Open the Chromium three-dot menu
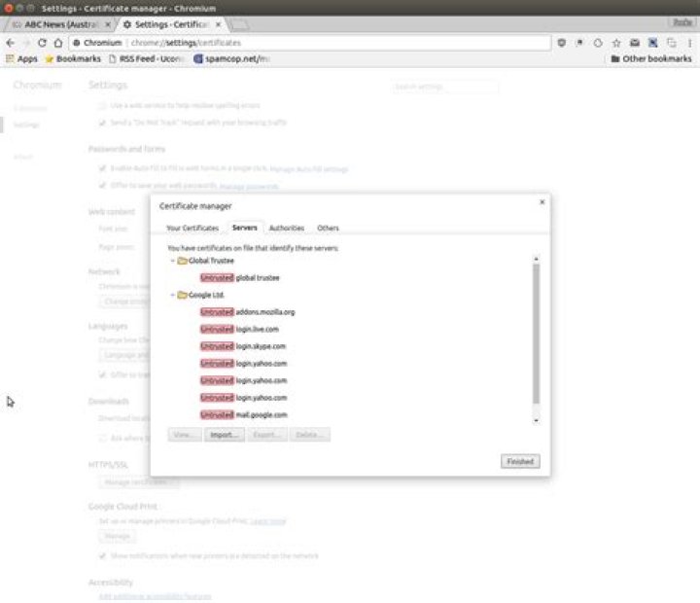The height and width of the screenshot is (603, 700). pyautogui.click(x=689, y=43)
